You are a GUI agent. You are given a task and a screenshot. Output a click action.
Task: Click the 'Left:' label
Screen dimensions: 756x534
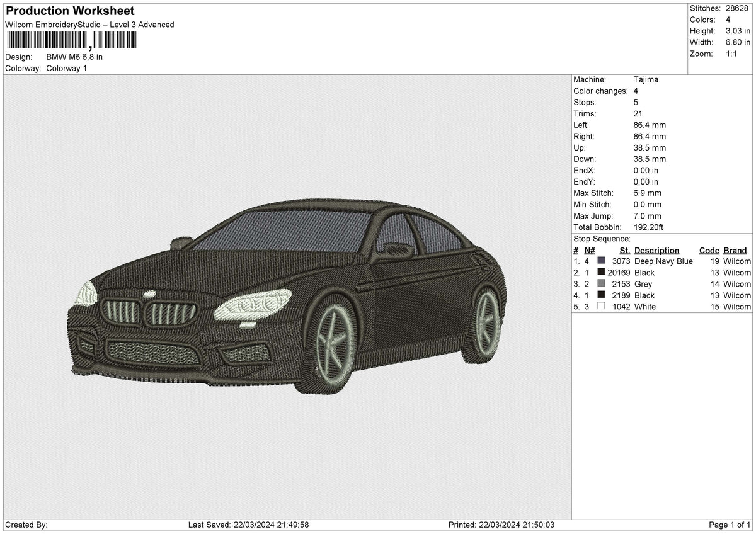(x=581, y=125)
